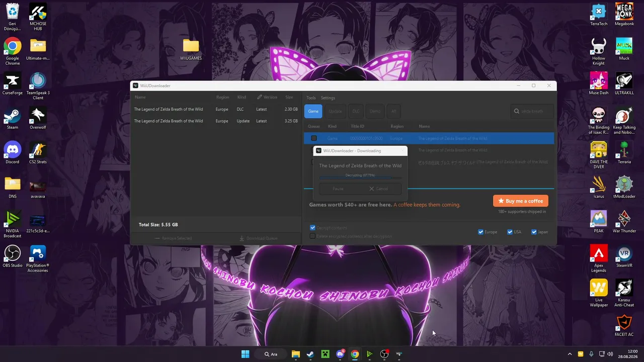Launch TerraTech from the desktop

point(599,15)
